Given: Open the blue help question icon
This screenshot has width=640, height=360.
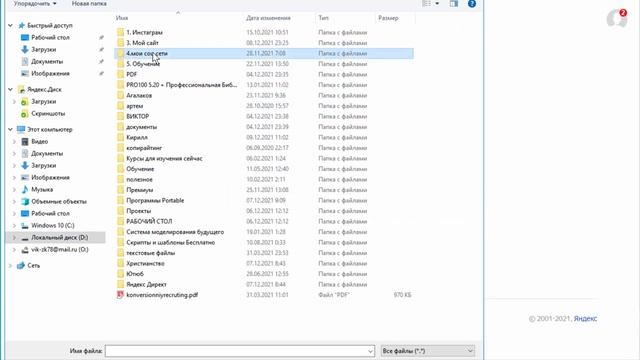Looking at the screenshot, I should 472,4.
